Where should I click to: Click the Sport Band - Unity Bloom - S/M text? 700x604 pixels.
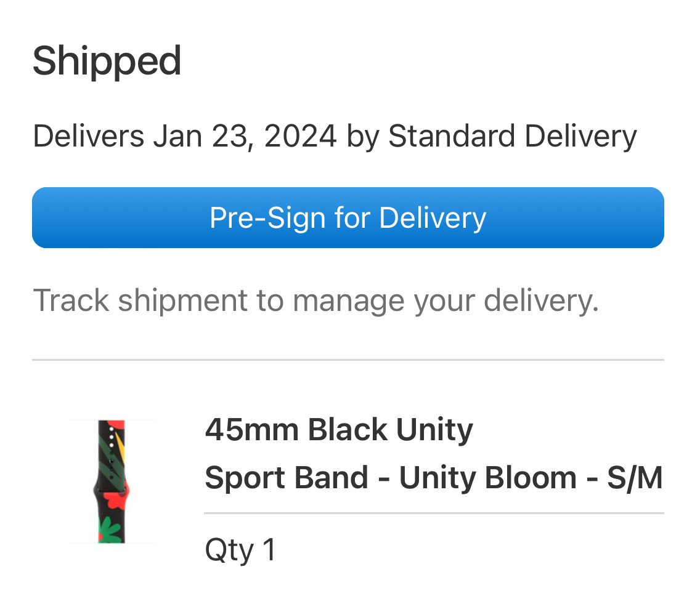[433, 478]
